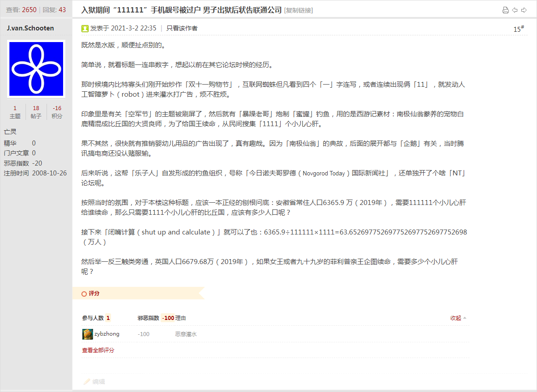Viewport: 537px width, 392px height.
Task: Click the 门户文章 0 sidebar row
Action: (x=20, y=153)
